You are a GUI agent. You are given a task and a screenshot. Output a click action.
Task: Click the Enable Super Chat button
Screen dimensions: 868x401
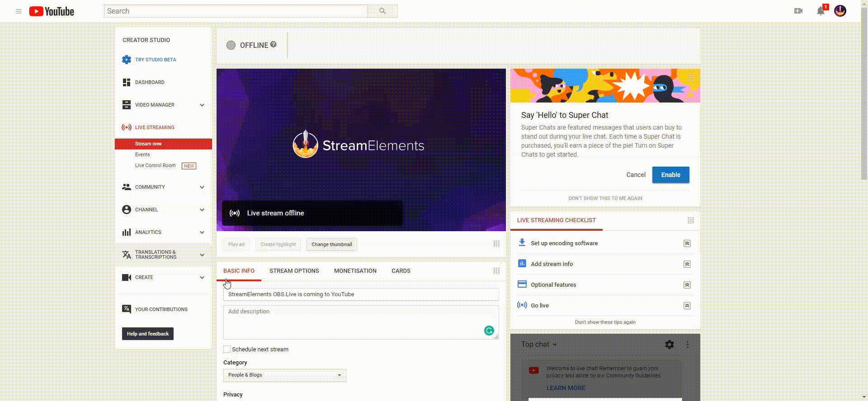click(x=671, y=175)
